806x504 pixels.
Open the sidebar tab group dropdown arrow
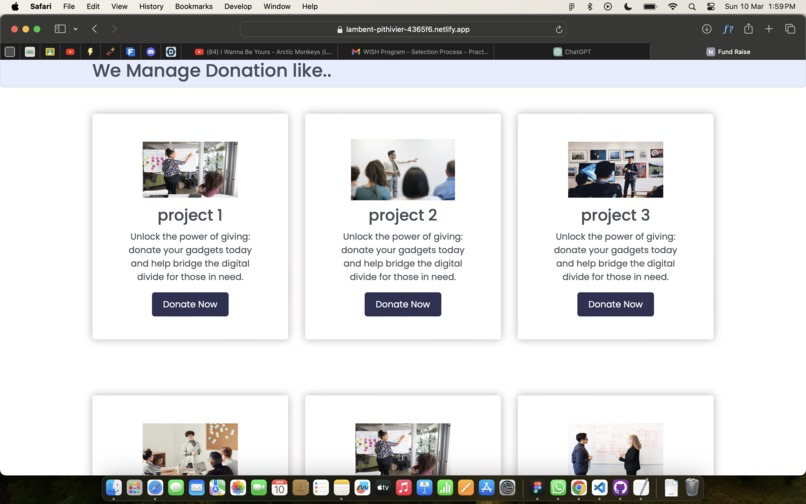pyautogui.click(x=76, y=29)
